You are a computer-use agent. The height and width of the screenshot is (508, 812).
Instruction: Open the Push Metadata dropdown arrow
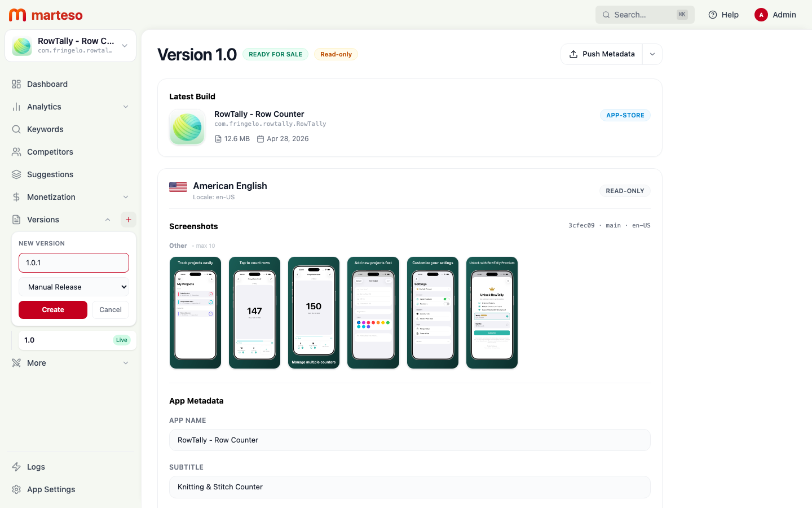tap(652, 54)
